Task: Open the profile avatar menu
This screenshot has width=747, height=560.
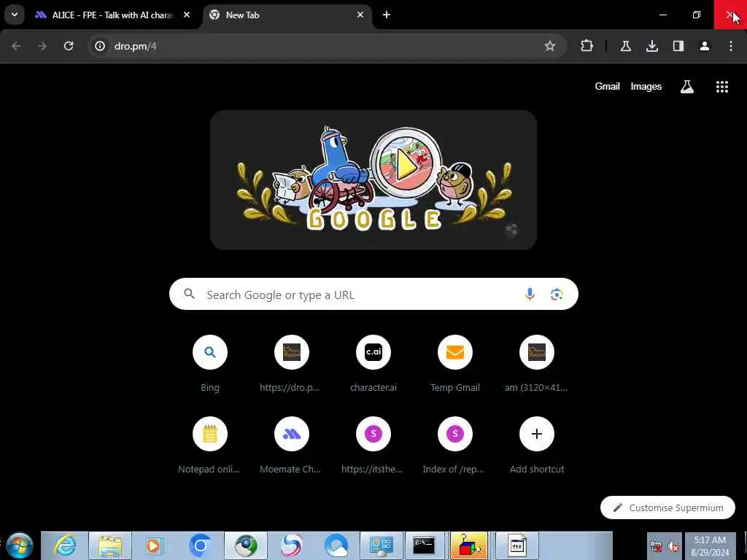Action: pyautogui.click(x=705, y=46)
